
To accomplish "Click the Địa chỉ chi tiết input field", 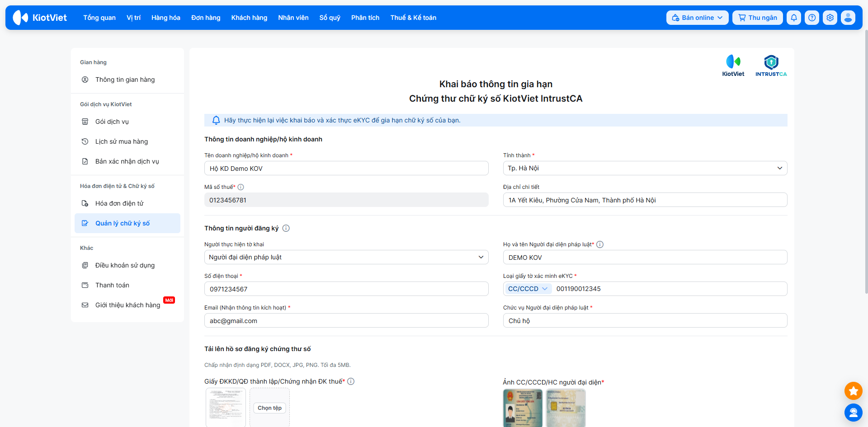I will (645, 200).
